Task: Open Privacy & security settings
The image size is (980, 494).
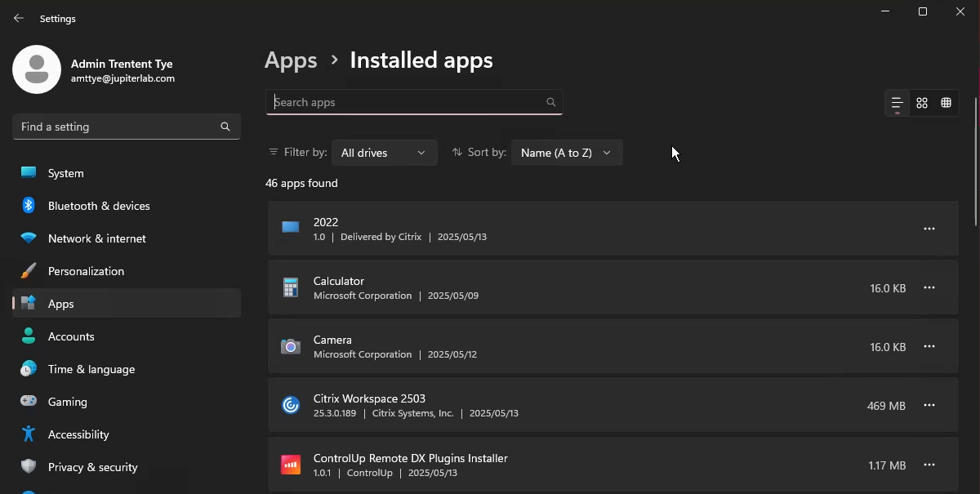Action: tap(127, 467)
